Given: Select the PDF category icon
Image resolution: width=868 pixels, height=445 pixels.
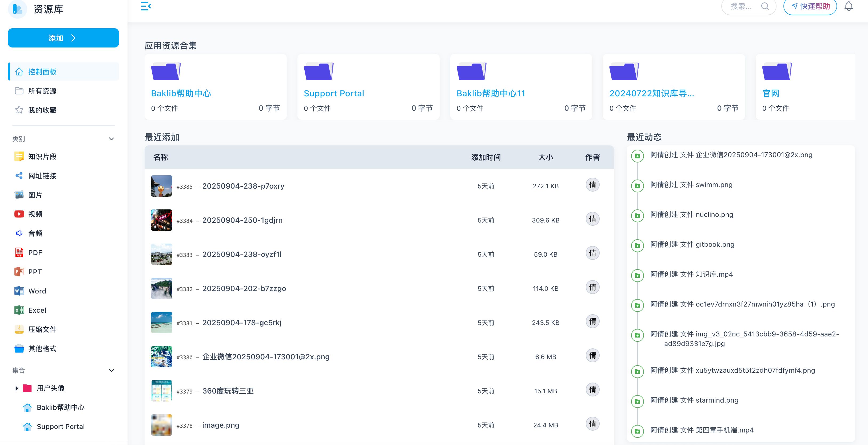Looking at the screenshot, I should (19, 252).
